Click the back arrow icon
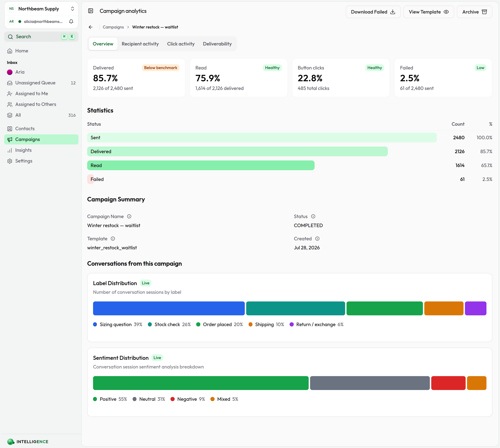Screen dimensions: 500x448 pos(91,27)
